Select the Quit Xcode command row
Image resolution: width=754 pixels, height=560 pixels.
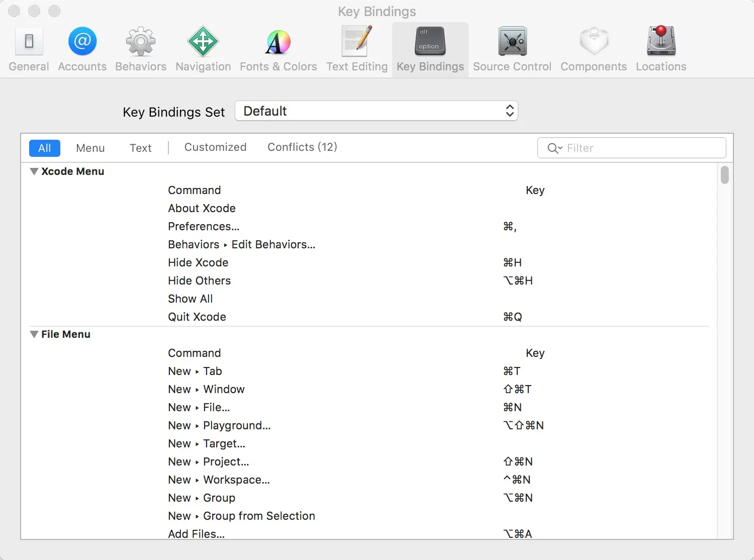pos(369,317)
